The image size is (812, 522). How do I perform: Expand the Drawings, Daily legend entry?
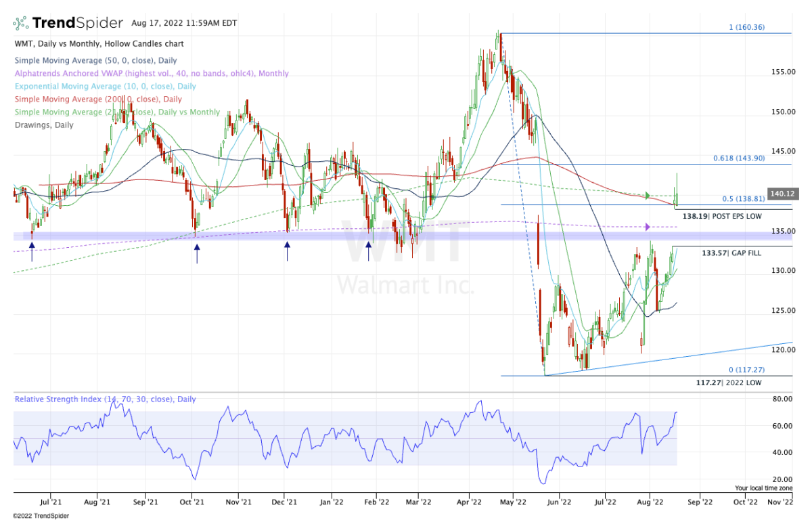coord(44,125)
